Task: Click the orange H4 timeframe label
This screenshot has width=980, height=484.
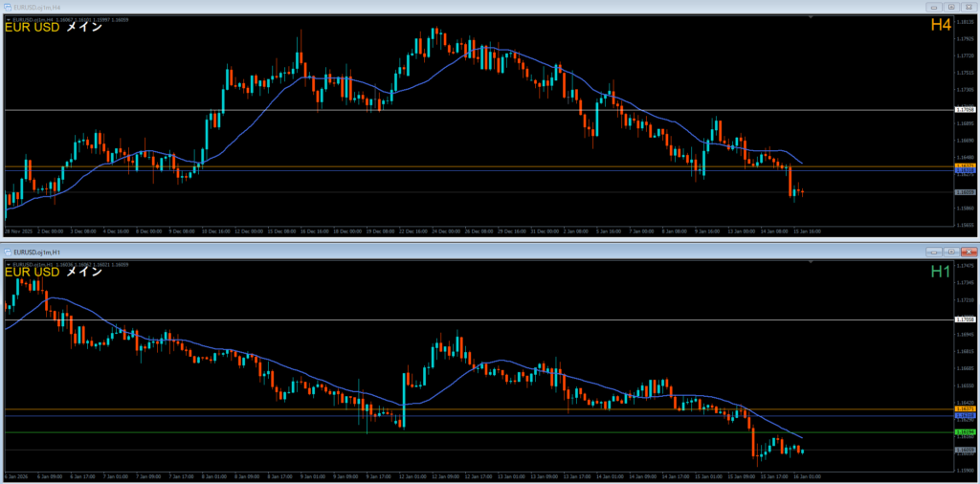Action: coord(940,26)
